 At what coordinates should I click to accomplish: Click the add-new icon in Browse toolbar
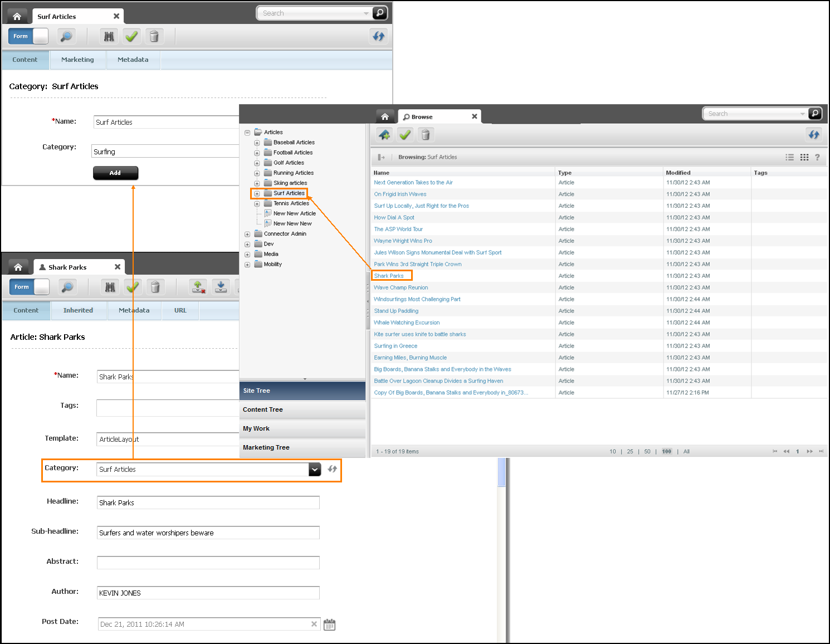384,135
